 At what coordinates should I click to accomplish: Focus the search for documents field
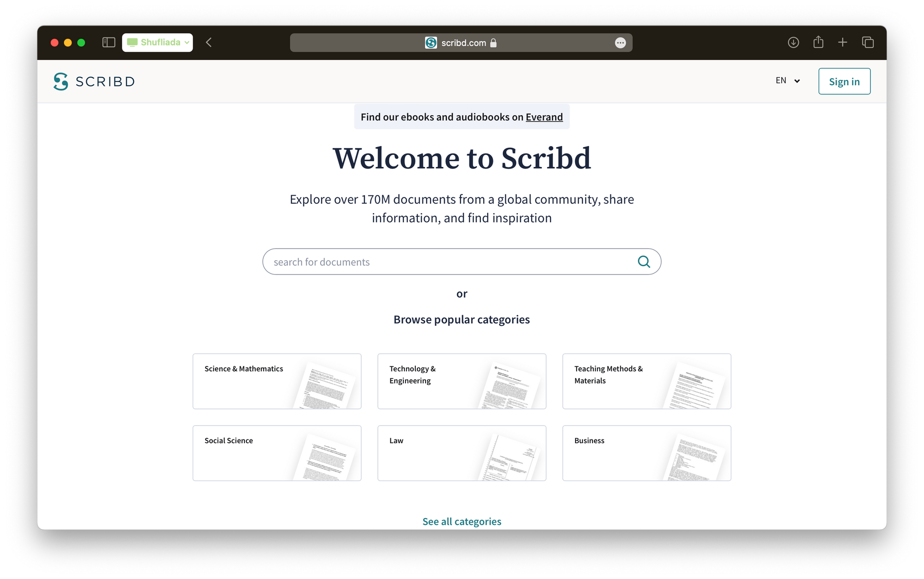pyautogui.click(x=462, y=262)
